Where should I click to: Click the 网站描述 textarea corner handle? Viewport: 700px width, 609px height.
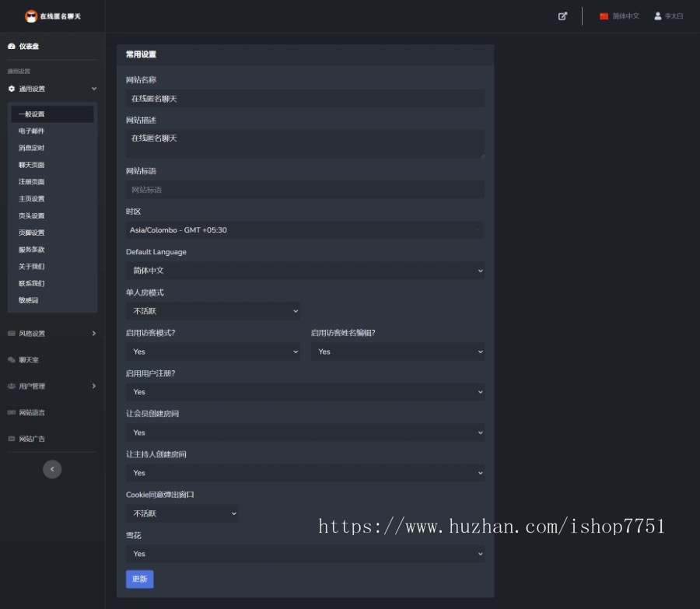[482, 156]
